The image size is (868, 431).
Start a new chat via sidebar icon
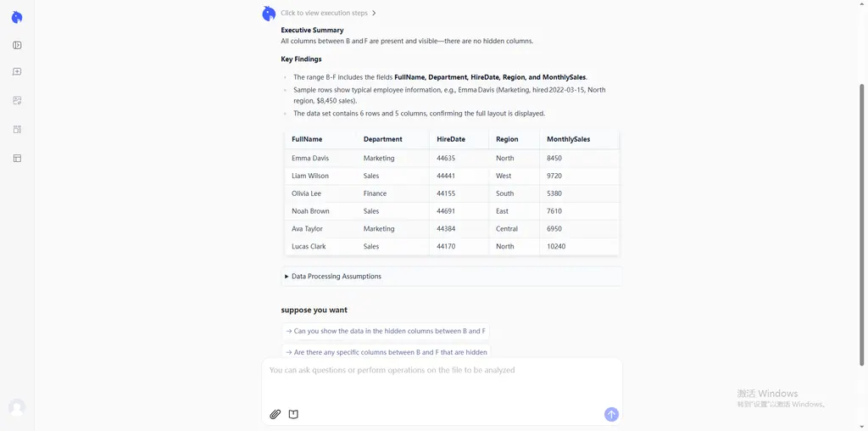click(17, 72)
